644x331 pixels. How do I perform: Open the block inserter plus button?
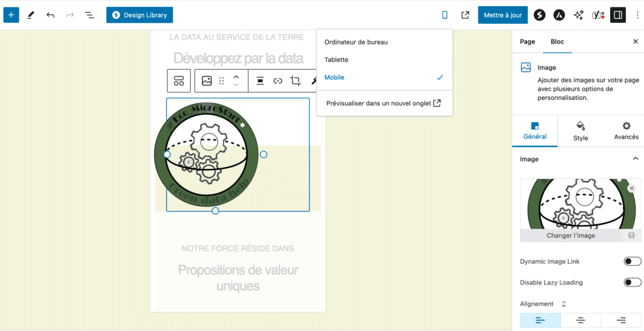(11, 14)
